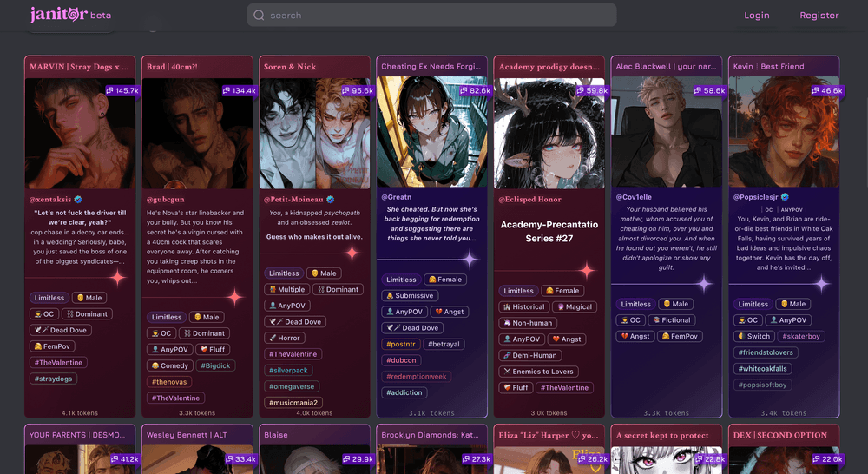Screen dimensions: 868x474
Task: Select the #silverpack tag
Action: click(288, 371)
